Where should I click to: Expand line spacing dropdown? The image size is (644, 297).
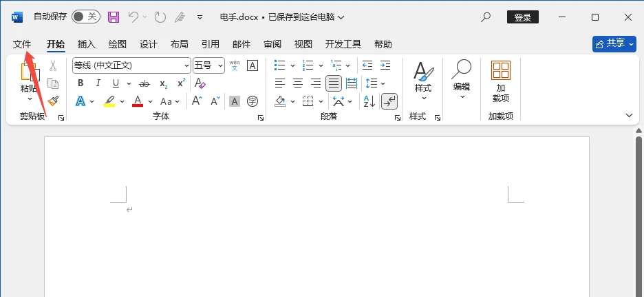pyautogui.click(x=383, y=83)
